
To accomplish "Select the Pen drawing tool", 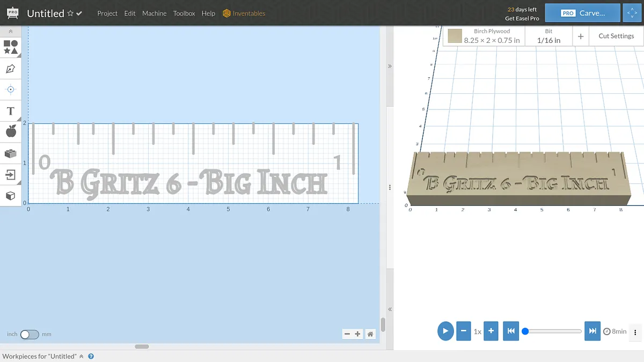I will (x=10, y=69).
